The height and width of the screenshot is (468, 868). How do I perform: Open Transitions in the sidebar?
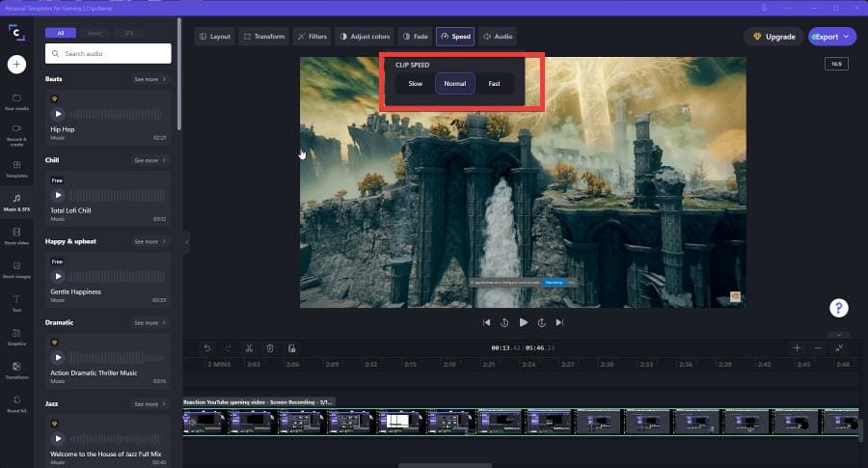point(16,371)
